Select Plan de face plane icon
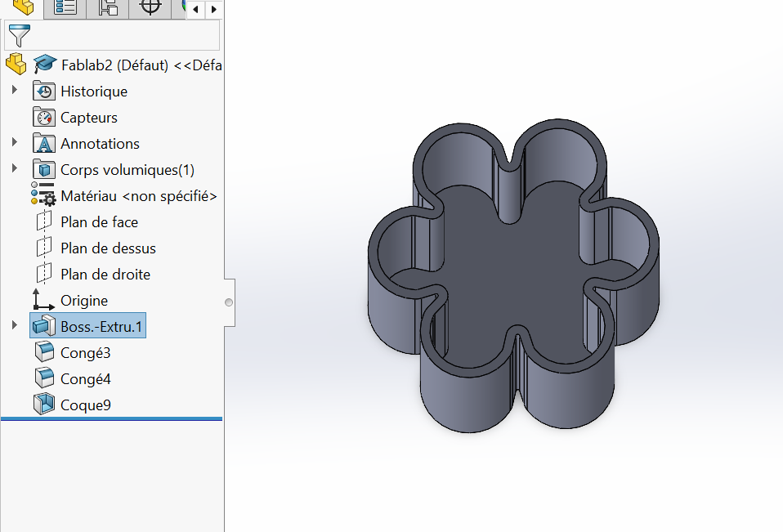Viewport: 783px width, 532px height. click(43, 222)
